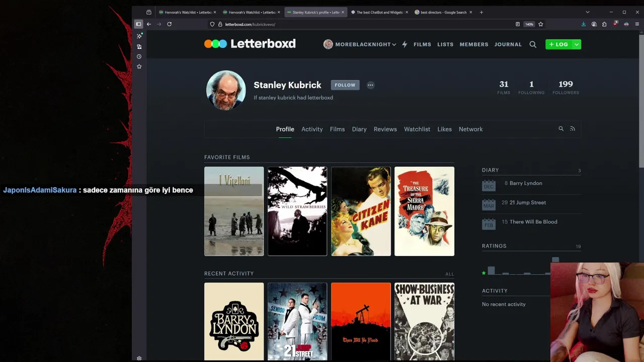Screen dimensions: 644x362
Task: Bookmark this page with the star icon
Action: (x=541, y=24)
